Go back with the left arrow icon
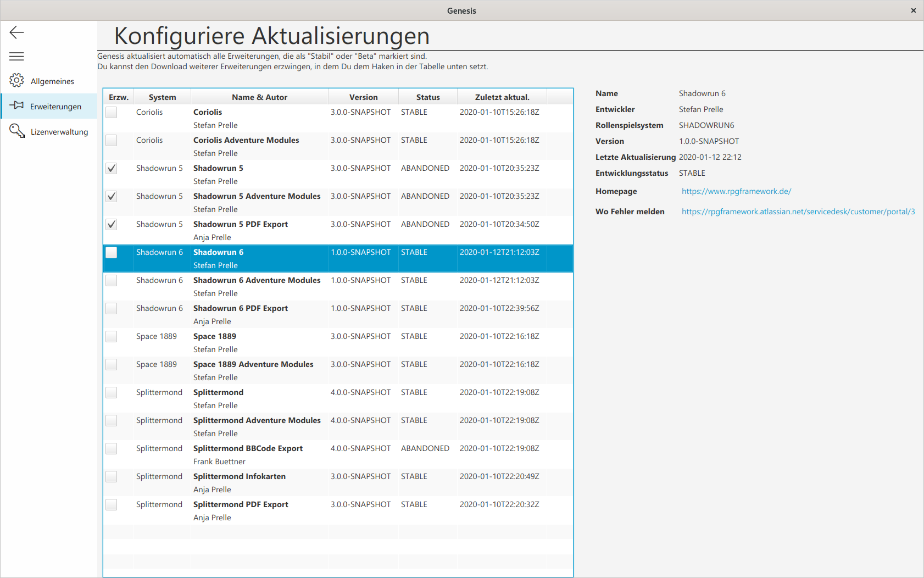924x578 pixels. click(x=17, y=32)
